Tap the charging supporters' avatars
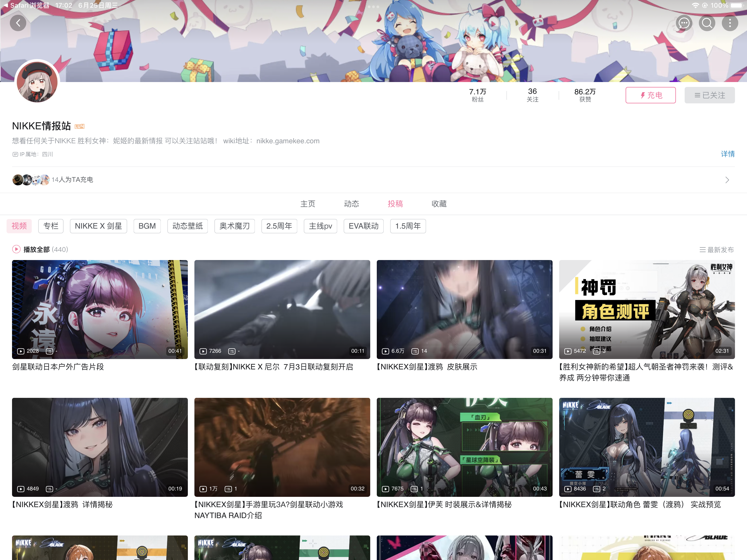 pyautogui.click(x=31, y=180)
